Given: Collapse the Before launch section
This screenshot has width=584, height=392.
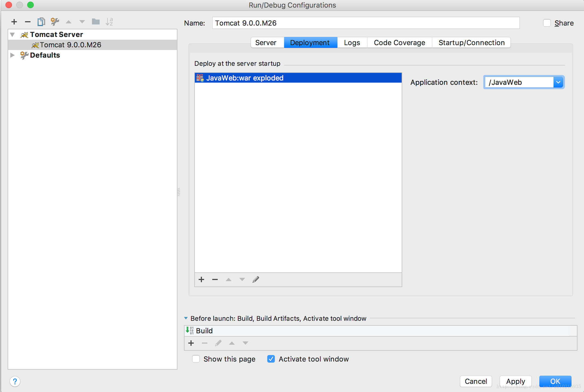Looking at the screenshot, I should pos(186,318).
